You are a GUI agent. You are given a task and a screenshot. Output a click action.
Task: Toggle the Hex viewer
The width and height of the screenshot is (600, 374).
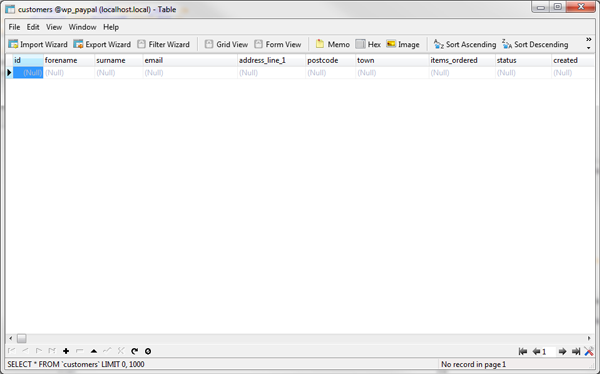point(368,44)
